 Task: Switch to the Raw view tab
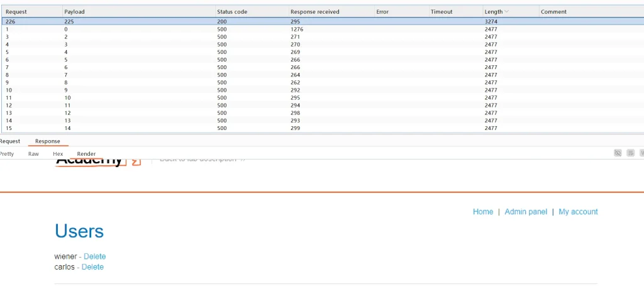coord(33,154)
